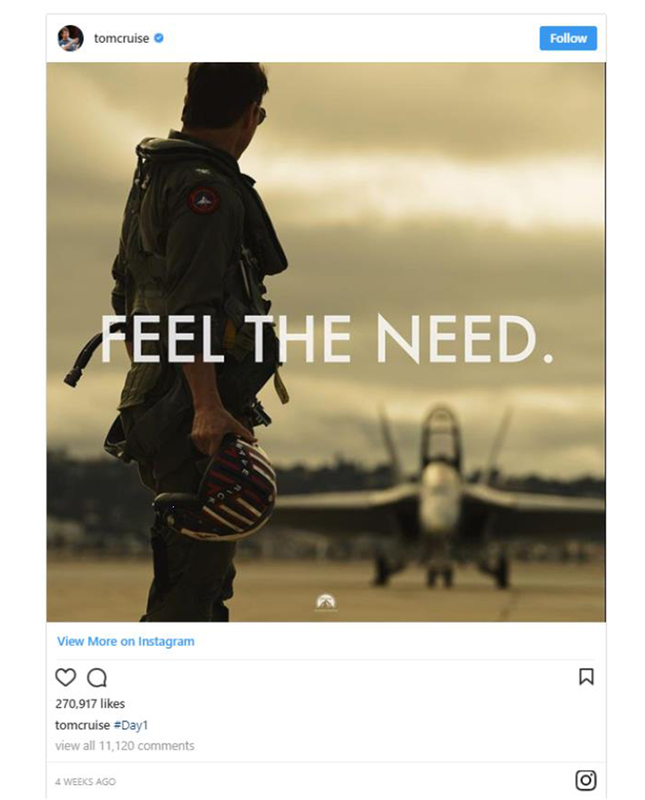Screen dimensions: 645x800
Task: Follow the tomcruise account
Action: (568, 38)
